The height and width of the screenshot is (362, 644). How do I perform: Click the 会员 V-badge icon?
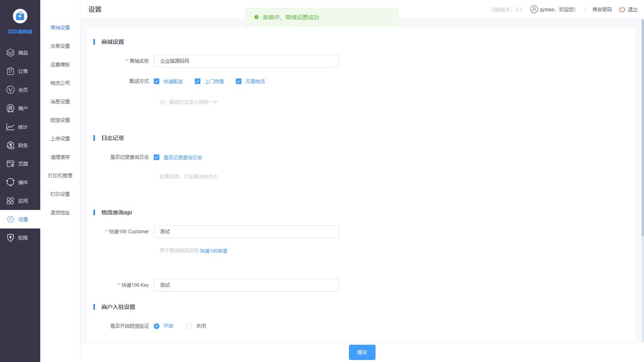click(10, 90)
